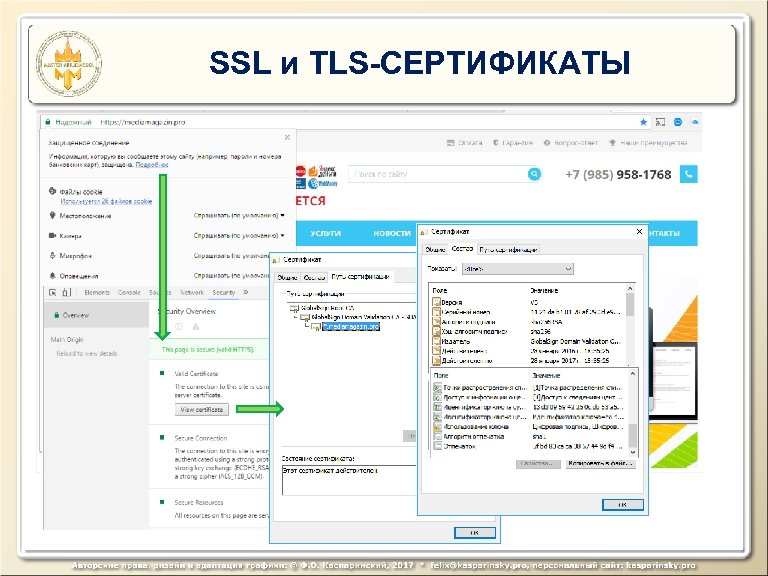Select the DevTools Security tab
Screen dimensions: 768x576
point(224,292)
